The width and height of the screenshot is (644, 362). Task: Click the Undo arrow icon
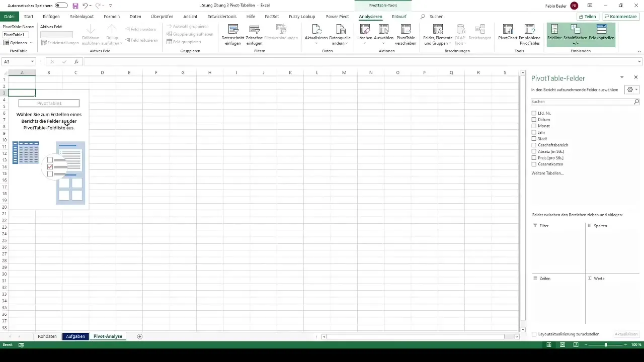pyautogui.click(x=85, y=6)
